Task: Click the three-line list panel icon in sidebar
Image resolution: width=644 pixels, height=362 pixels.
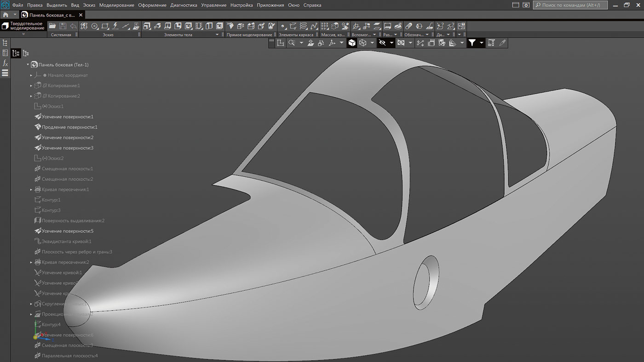Action: (x=5, y=73)
